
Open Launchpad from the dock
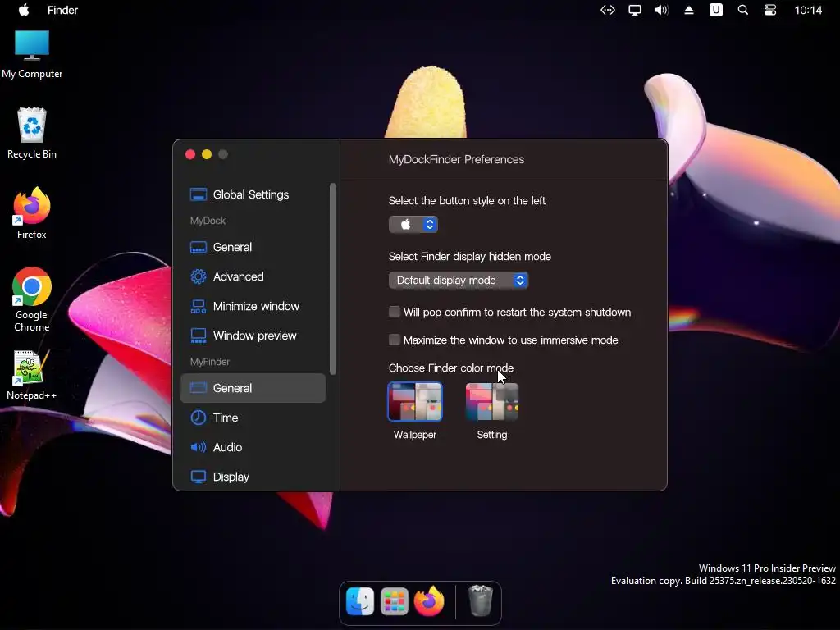[395, 601]
